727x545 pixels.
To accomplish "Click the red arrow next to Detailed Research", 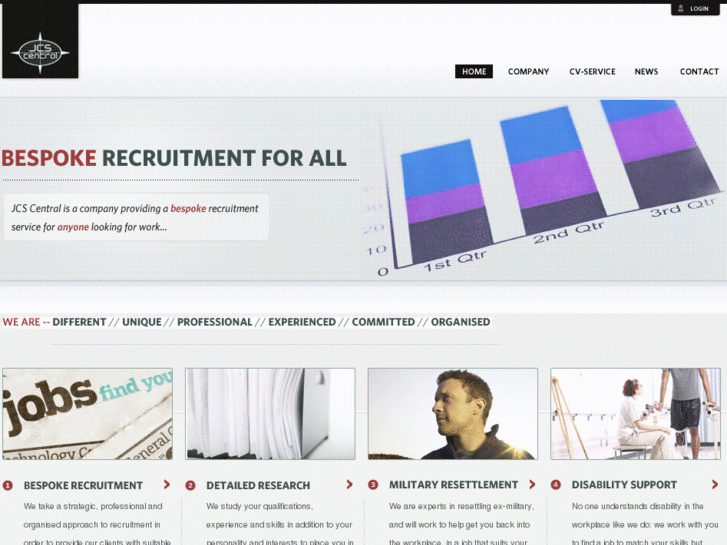I will point(350,484).
